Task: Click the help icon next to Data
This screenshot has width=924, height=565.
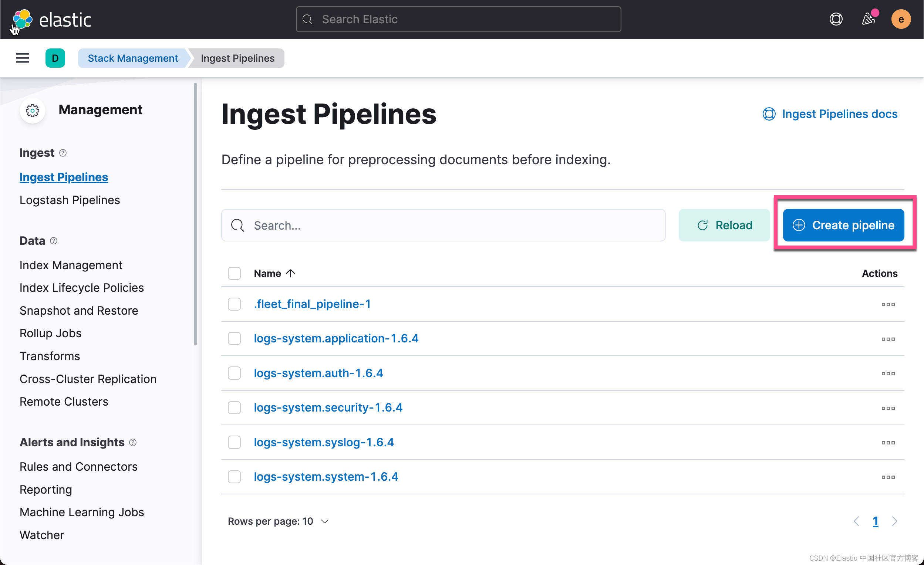Action: (x=54, y=241)
